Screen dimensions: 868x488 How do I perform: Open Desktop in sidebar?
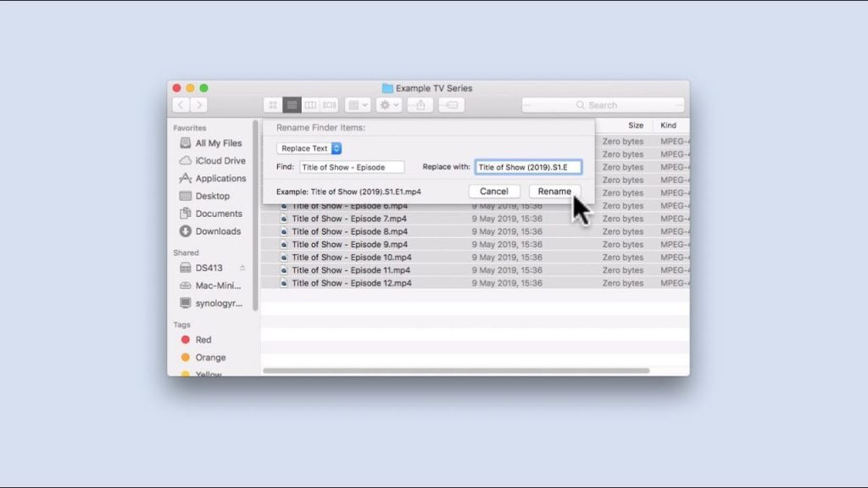pyautogui.click(x=204, y=196)
